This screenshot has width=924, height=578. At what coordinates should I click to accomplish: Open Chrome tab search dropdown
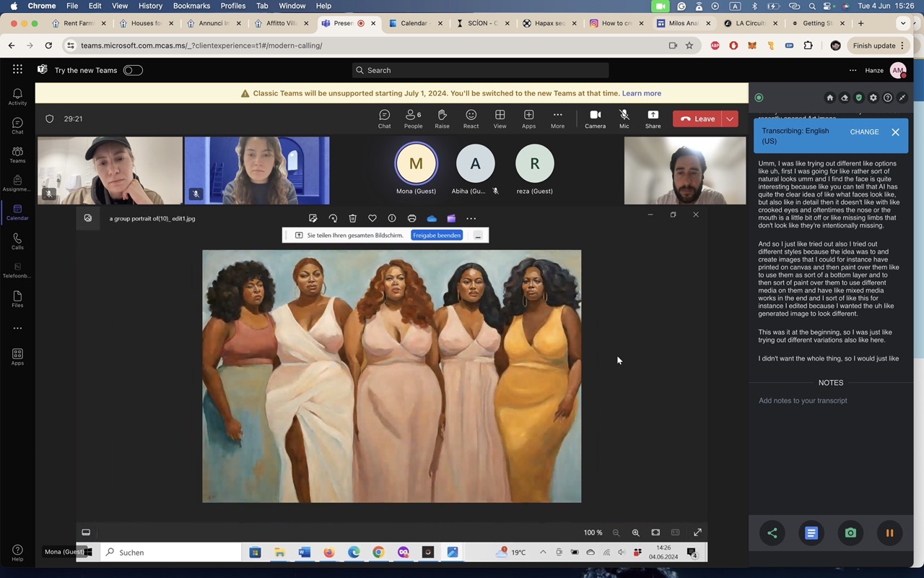coord(902,23)
